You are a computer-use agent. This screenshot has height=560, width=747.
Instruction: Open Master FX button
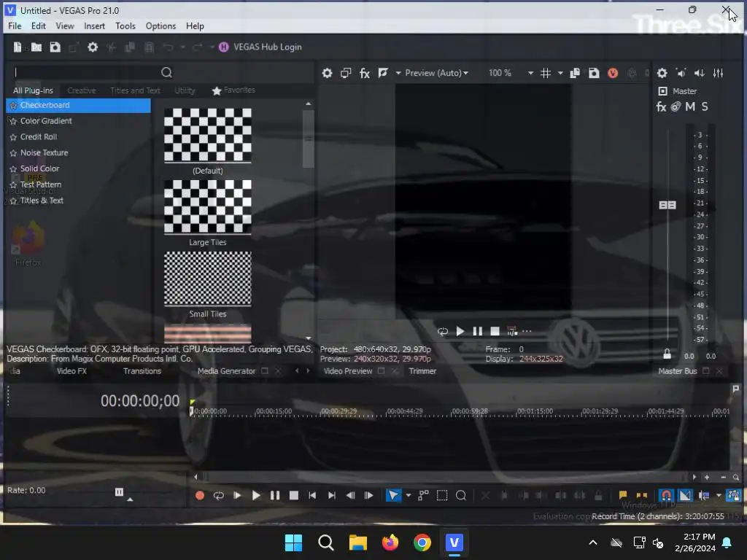(x=661, y=106)
